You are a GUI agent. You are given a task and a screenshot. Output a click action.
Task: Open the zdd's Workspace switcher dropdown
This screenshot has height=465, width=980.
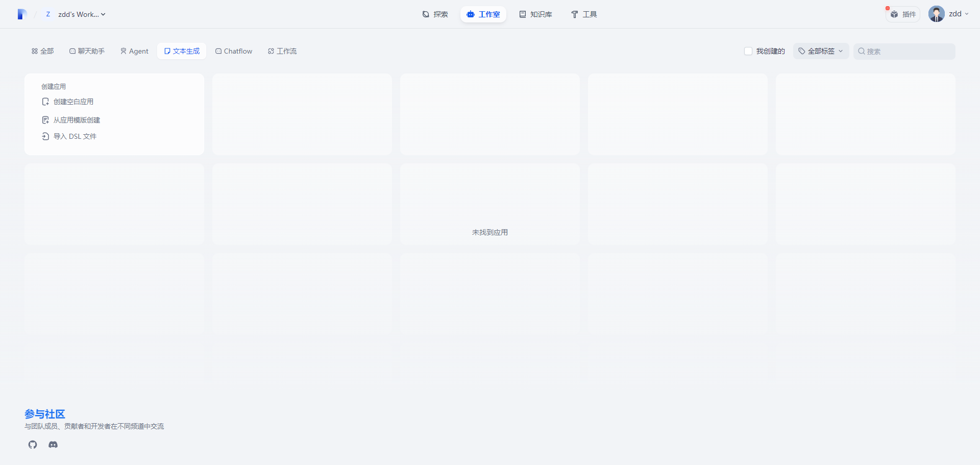(76, 14)
